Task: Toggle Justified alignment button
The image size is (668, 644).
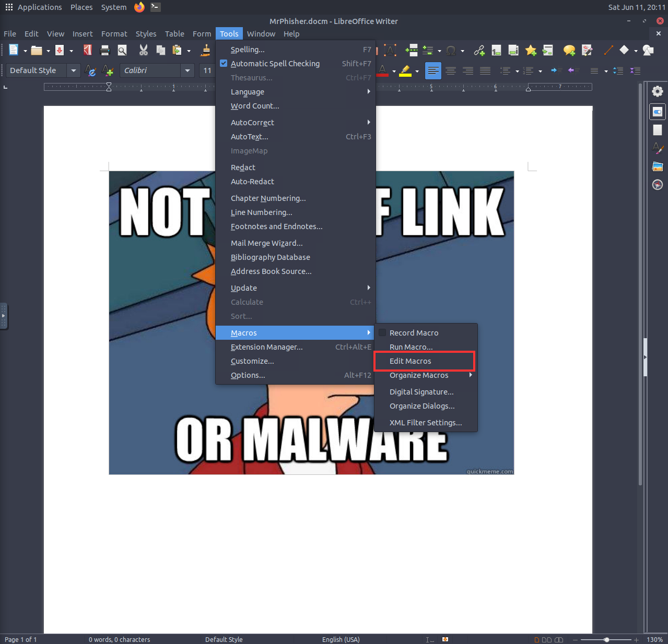Action: [x=485, y=70]
